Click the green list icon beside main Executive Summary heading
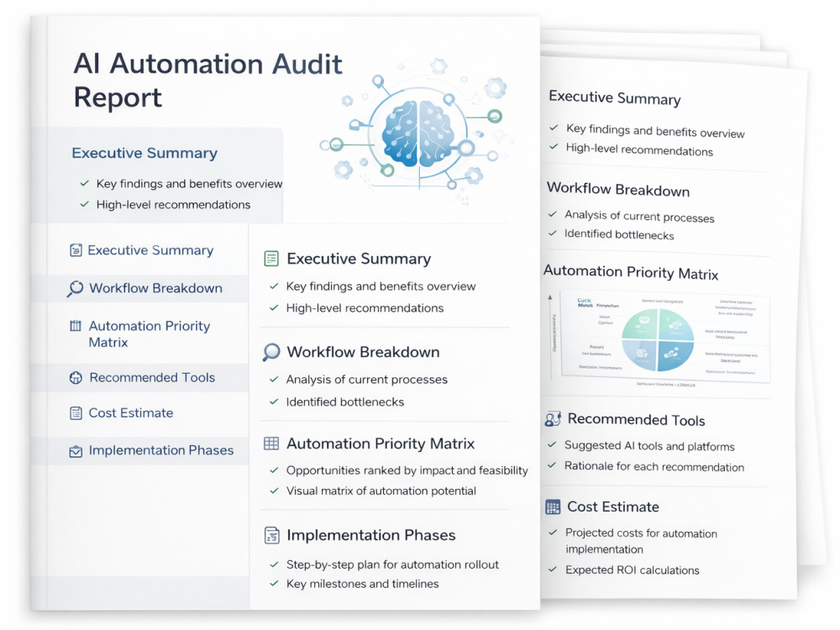Image resolution: width=840 pixels, height=630 pixels. (271, 259)
